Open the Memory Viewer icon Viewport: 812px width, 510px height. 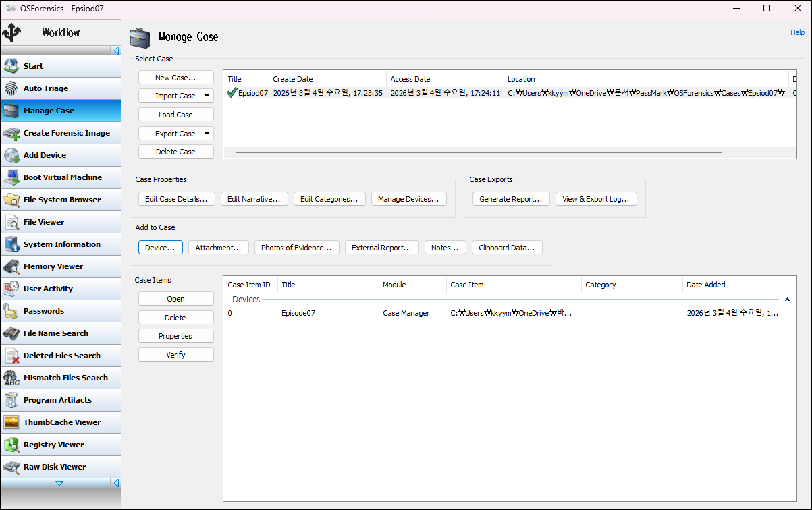point(11,266)
